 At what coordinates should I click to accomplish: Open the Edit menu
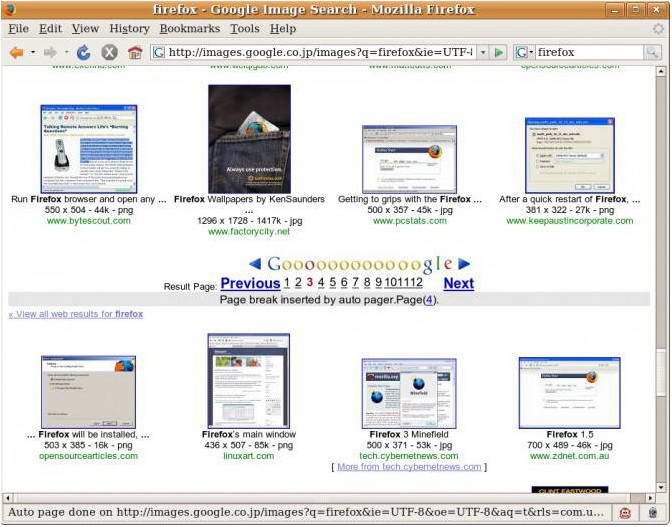[x=50, y=29]
